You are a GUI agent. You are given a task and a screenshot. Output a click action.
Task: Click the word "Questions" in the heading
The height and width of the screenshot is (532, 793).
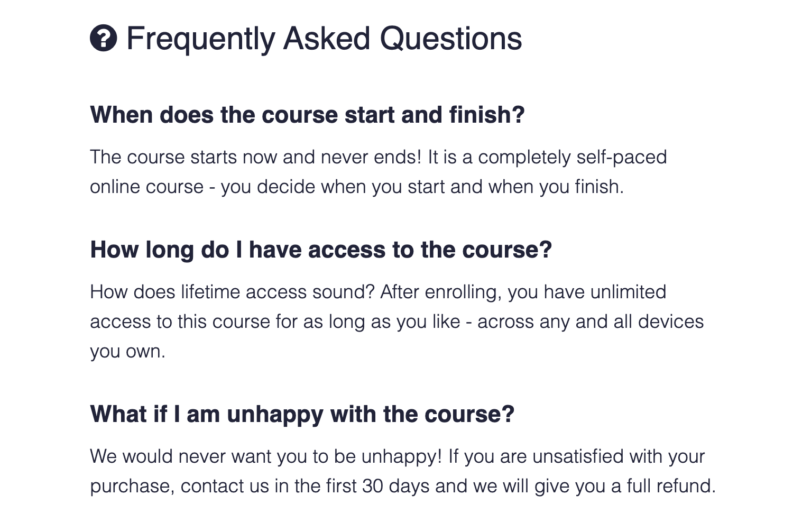[450, 39]
